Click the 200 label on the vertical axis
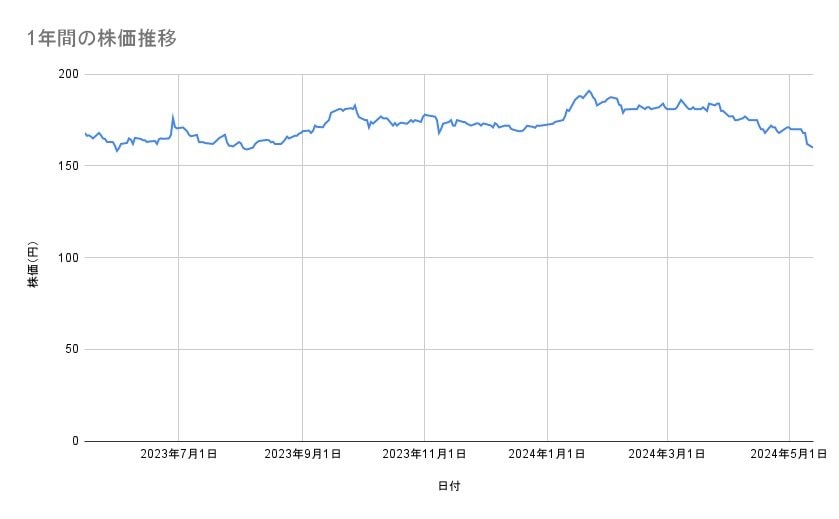Viewport: 839px width, 519px height. 69,75
